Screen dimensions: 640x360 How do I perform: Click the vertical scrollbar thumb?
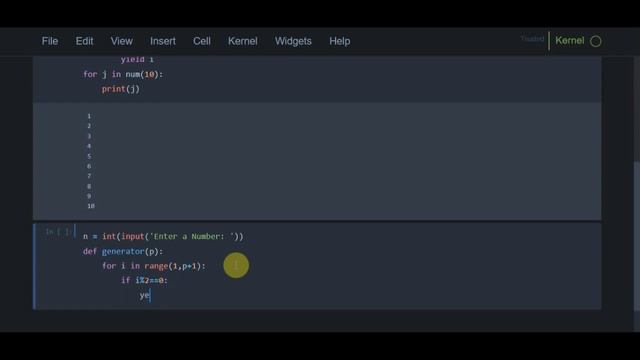(x=637, y=237)
